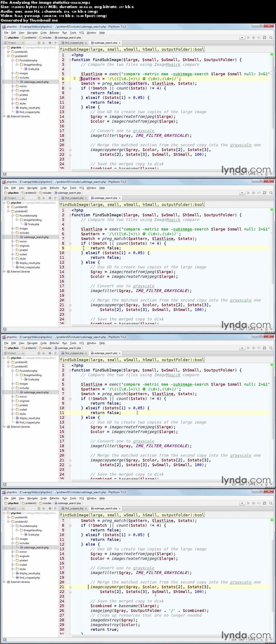This screenshot has height=644, width=276.
Task: Open run configuration dropdown in first frame toolbar
Action: click(x=242, y=38)
